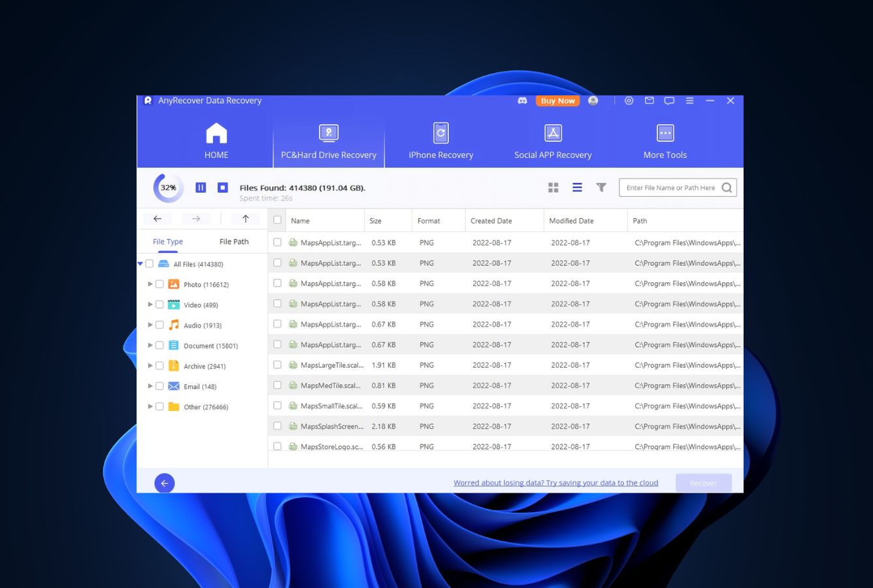
Task: Click the 32% scan progress ring
Action: pos(169,188)
